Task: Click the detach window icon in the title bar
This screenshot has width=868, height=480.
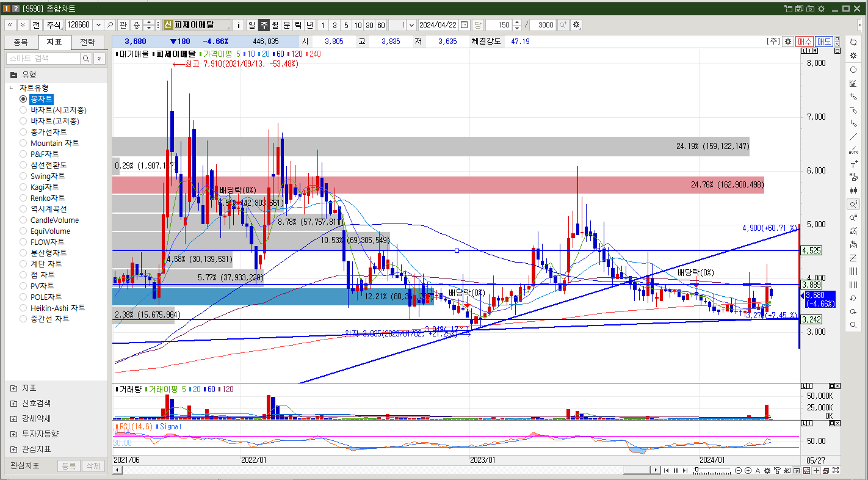Action: coord(788,9)
